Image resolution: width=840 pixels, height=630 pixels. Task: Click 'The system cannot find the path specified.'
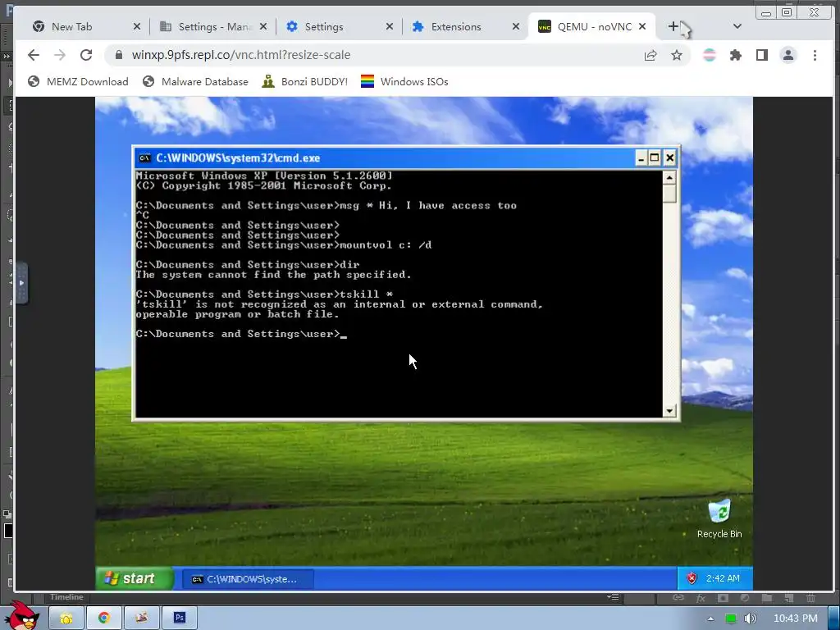tap(273, 275)
